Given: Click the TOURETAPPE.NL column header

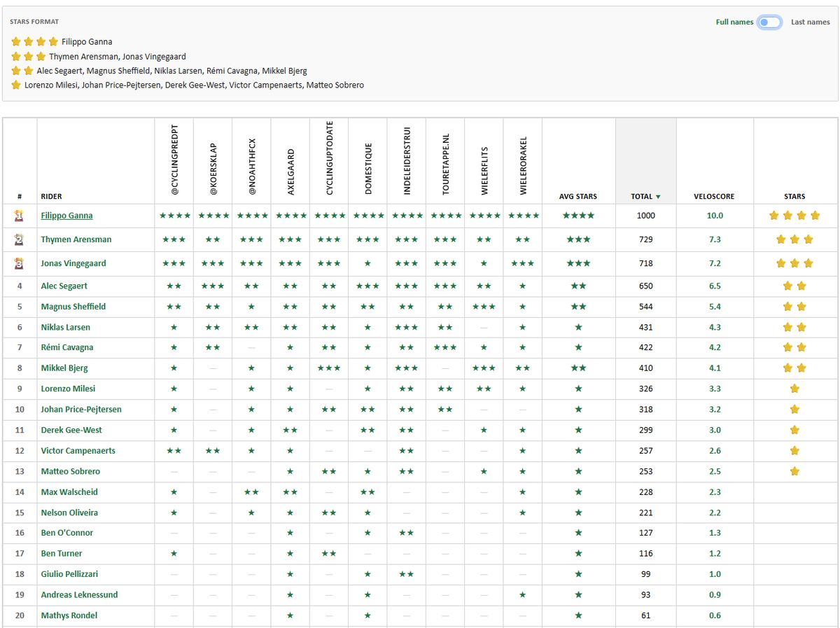Looking at the screenshot, I should pos(444,163).
